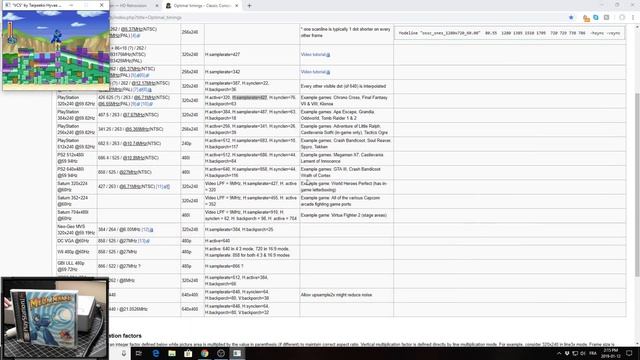
Task: Open OBS Studio from the taskbar
Action: pos(221,353)
